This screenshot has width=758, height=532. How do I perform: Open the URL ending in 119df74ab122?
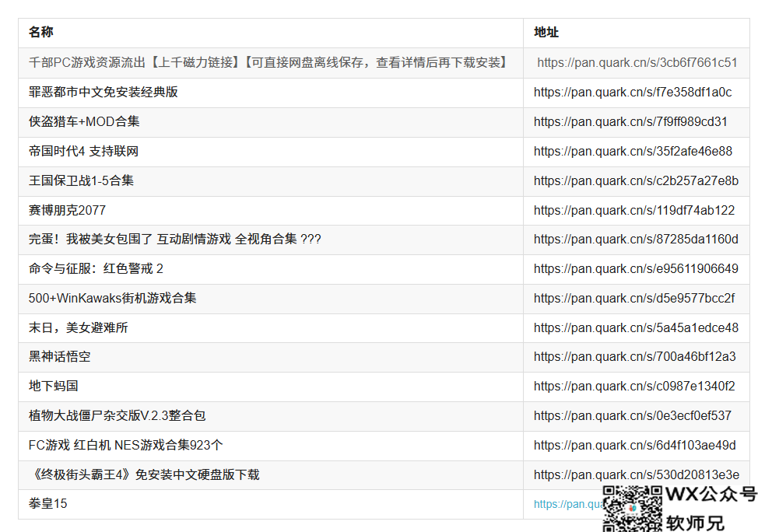coord(634,211)
